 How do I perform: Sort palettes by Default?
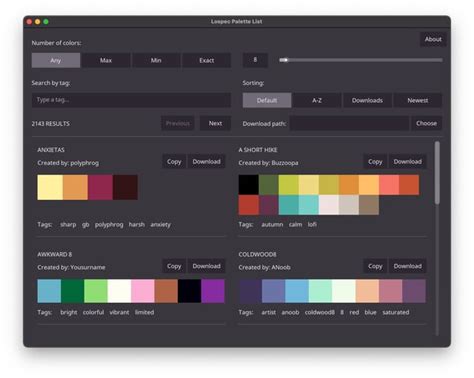click(x=267, y=100)
